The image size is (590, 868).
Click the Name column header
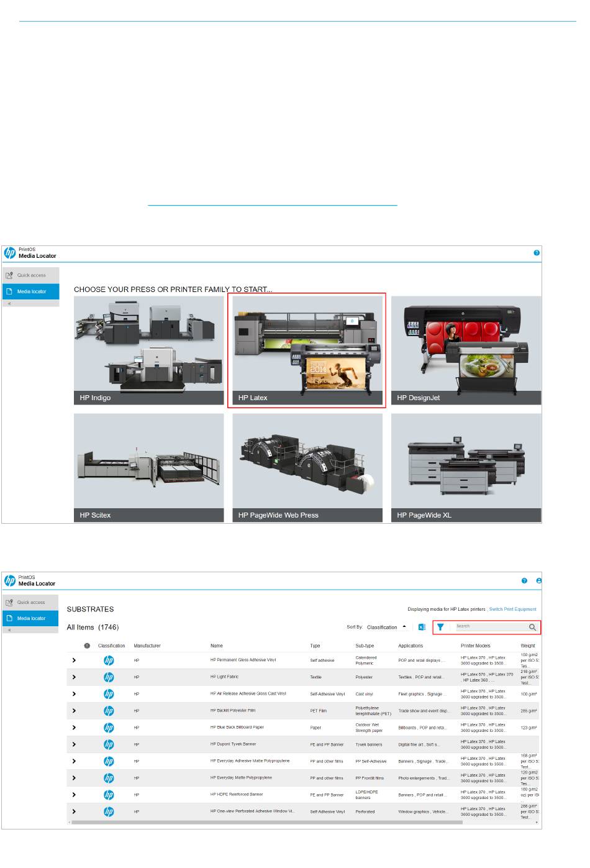[216, 646]
